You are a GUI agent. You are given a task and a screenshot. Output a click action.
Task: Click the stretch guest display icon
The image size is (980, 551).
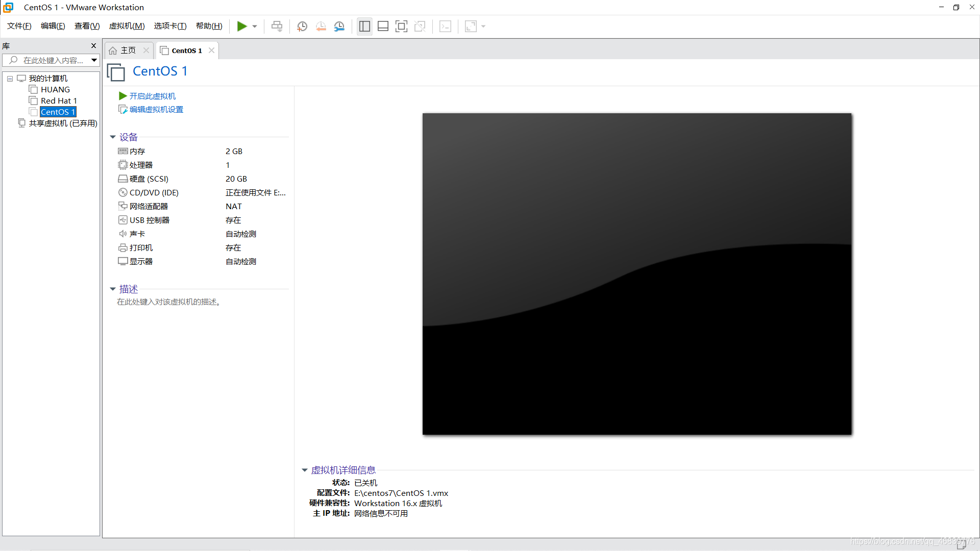coord(471,27)
